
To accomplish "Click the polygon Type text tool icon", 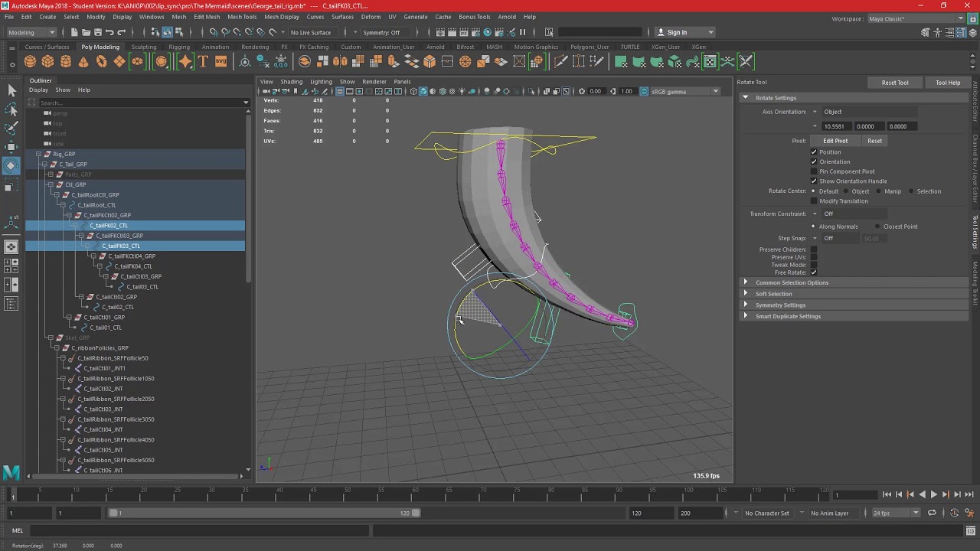I will point(203,62).
